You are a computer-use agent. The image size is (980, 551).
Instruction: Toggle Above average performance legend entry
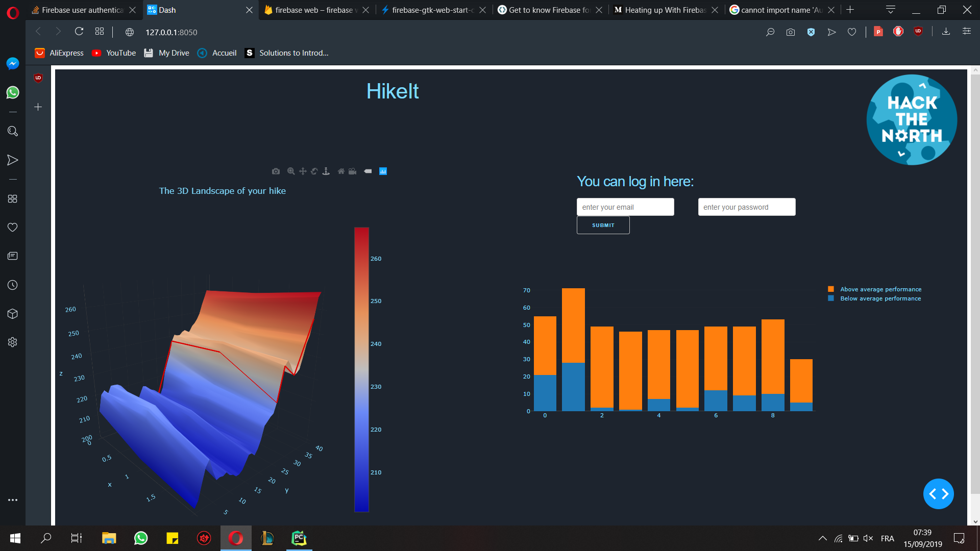(880, 289)
